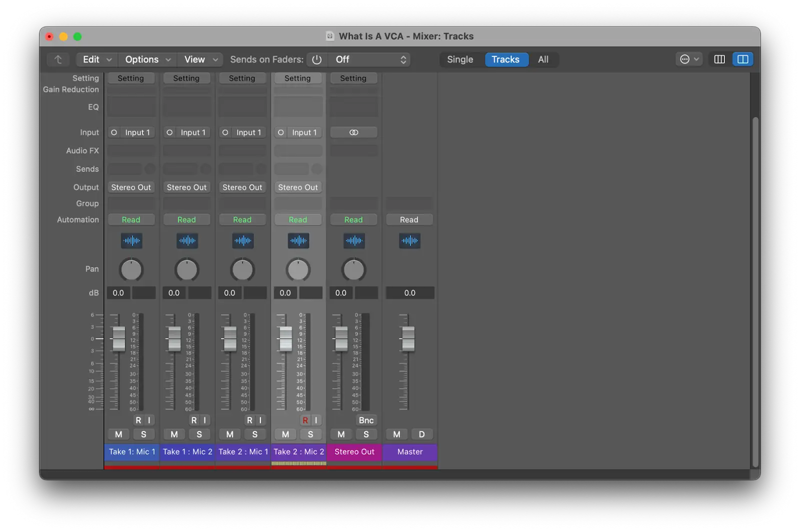This screenshot has width=800, height=532.
Task: Show the narrow channel strips view icon
Action: [719, 59]
